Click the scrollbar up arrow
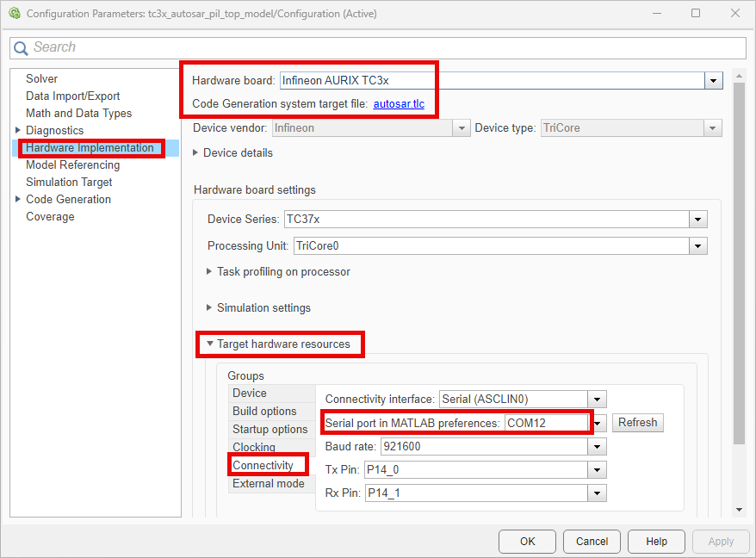 pyautogui.click(x=739, y=76)
